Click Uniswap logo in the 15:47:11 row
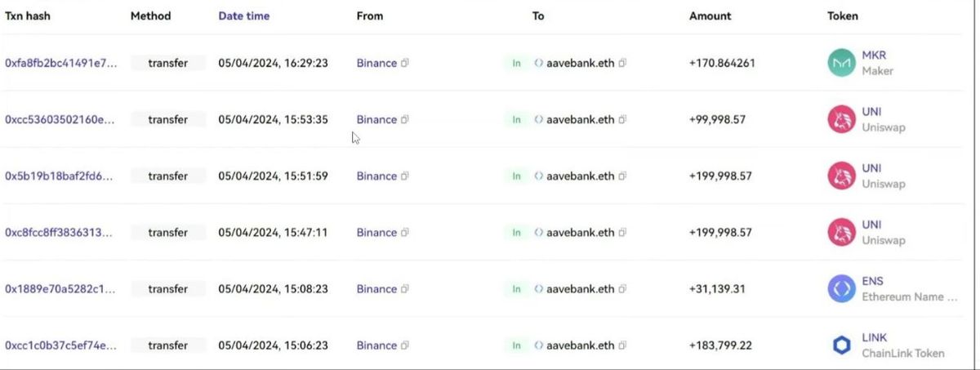This screenshot has height=370, width=980. click(841, 233)
